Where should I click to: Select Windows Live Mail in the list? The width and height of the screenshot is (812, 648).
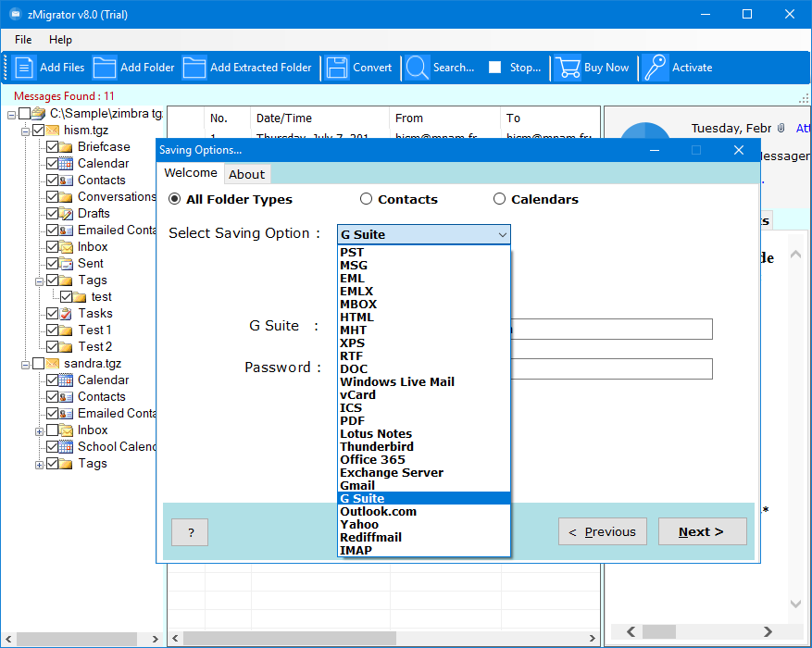pos(424,382)
